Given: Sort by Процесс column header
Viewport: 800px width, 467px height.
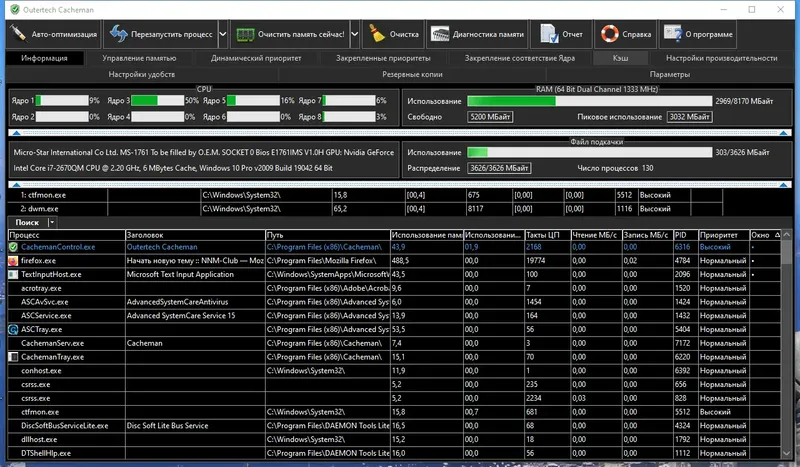Looking at the screenshot, I should click(66, 235).
